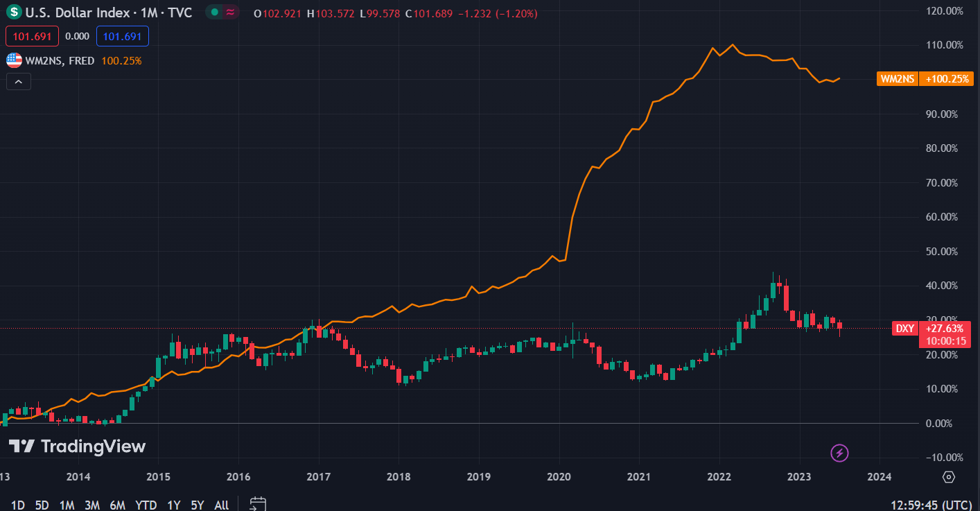Image resolution: width=980 pixels, height=511 pixels.
Task: Select the 5D time range
Action: [42, 505]
